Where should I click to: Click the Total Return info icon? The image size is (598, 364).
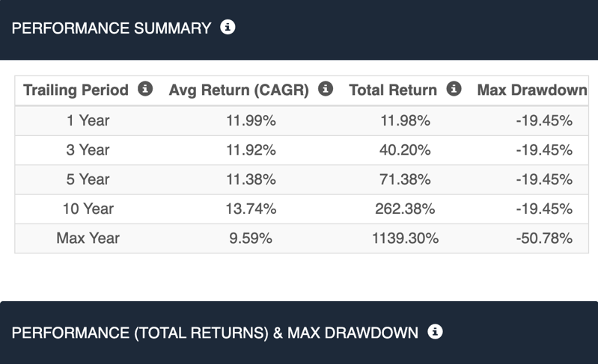(x=454, y=89)
